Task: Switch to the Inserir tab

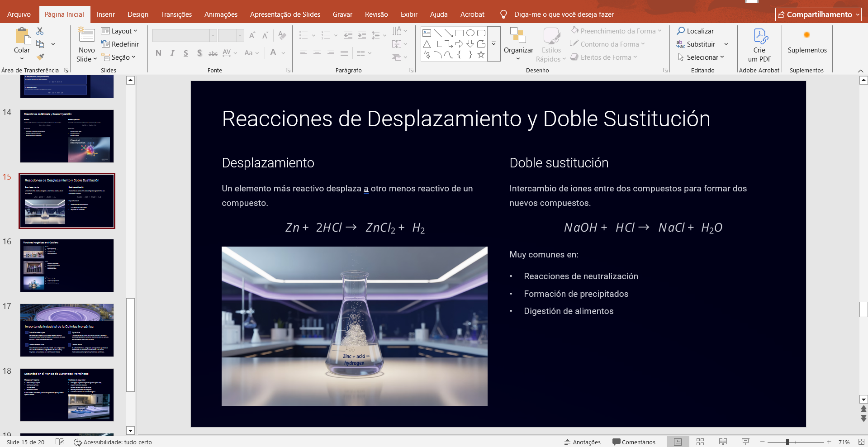Action: (x=105, y=14)
